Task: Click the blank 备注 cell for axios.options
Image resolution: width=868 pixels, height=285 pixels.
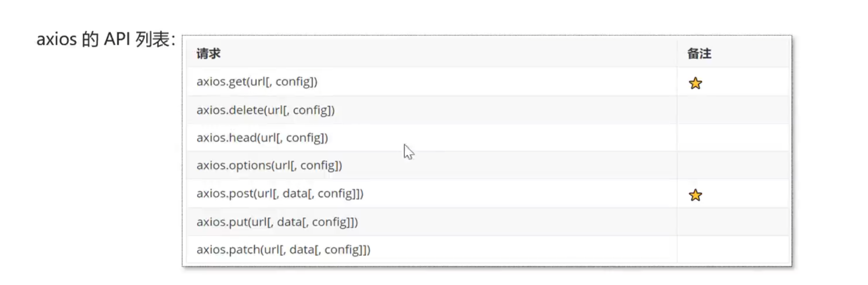Action: pyautogui.click(x=733, y=165)
